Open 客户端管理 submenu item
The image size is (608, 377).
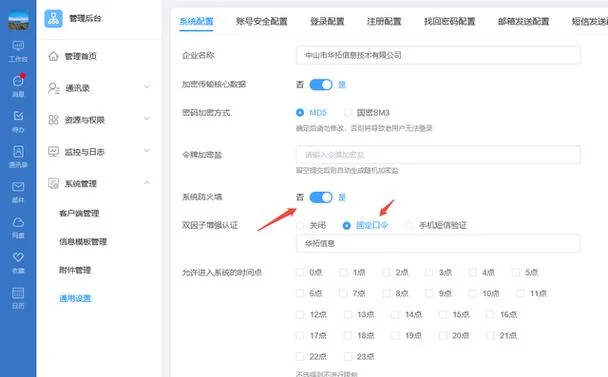pos(79,213)
